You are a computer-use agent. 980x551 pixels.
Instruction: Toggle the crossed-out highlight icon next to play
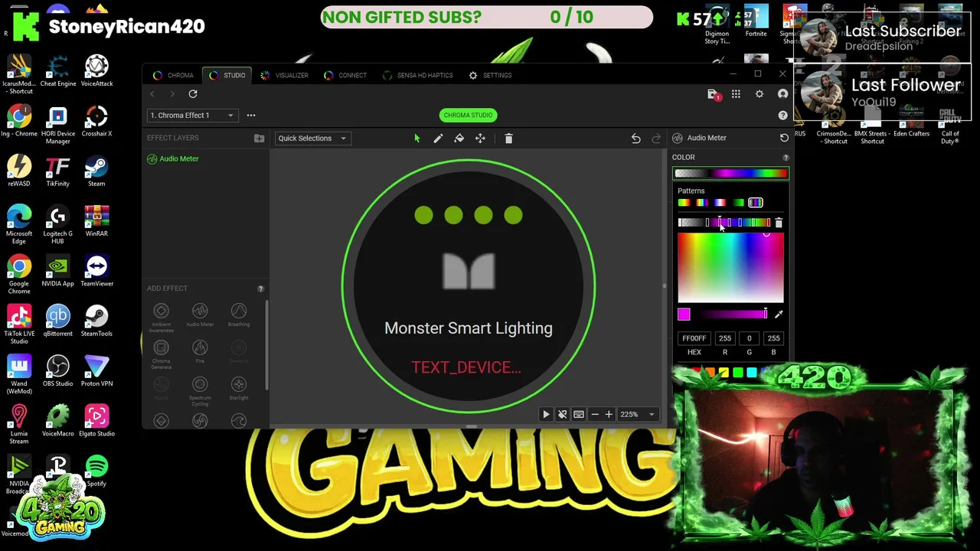(x=562, y=414)
